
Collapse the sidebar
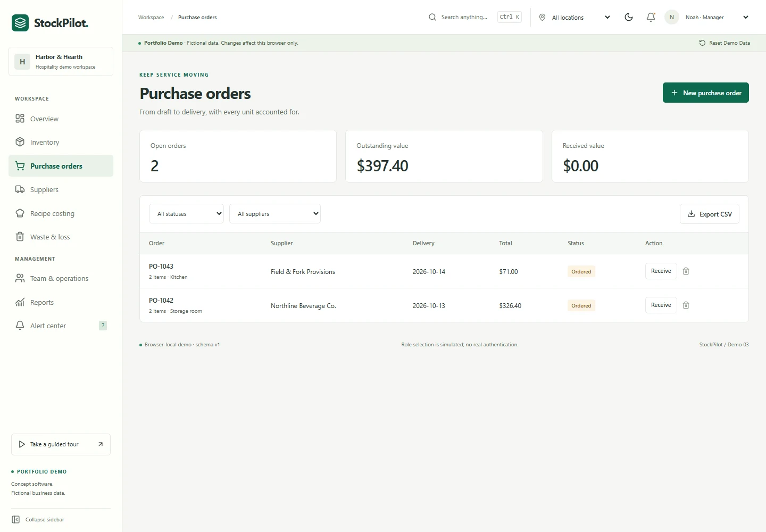(38, 520)
